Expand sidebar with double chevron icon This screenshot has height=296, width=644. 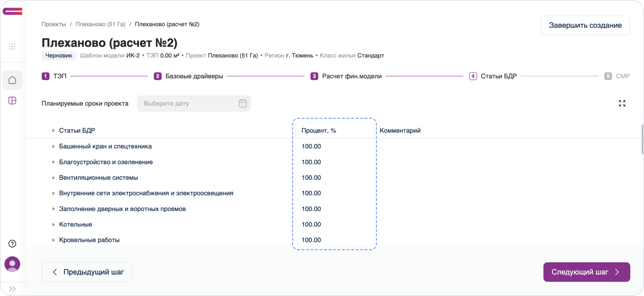[12, 289]
